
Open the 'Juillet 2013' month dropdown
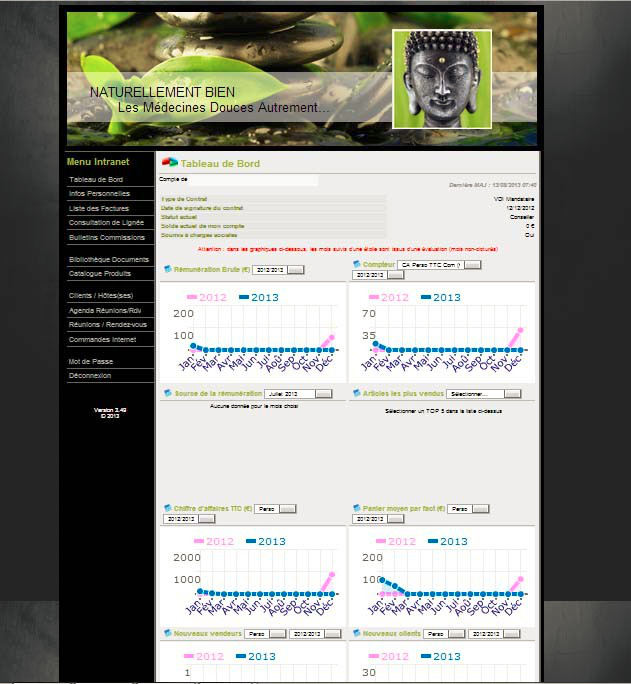298,394
